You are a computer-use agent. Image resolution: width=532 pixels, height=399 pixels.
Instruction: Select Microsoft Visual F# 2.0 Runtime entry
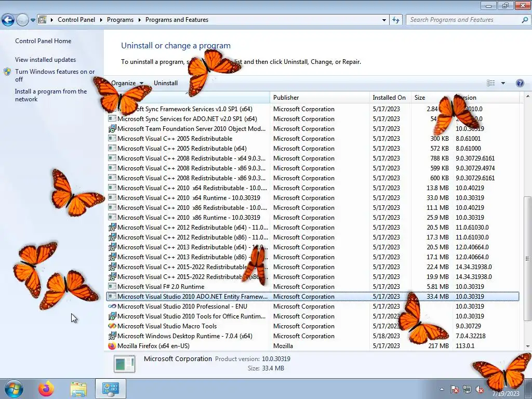[313, 287]
